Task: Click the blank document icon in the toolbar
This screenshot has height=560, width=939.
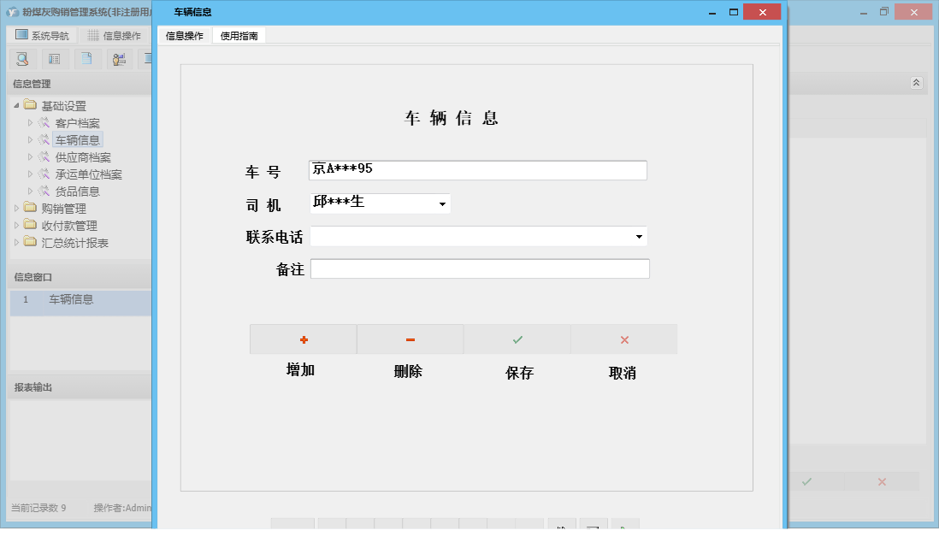Action: coord(86,59)
